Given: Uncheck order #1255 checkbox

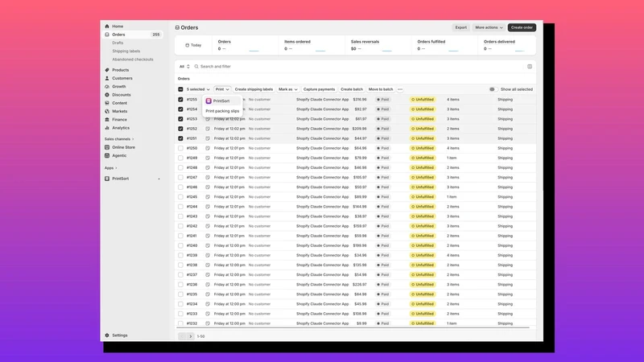Looking at the screenshot, I should [180, 99].
